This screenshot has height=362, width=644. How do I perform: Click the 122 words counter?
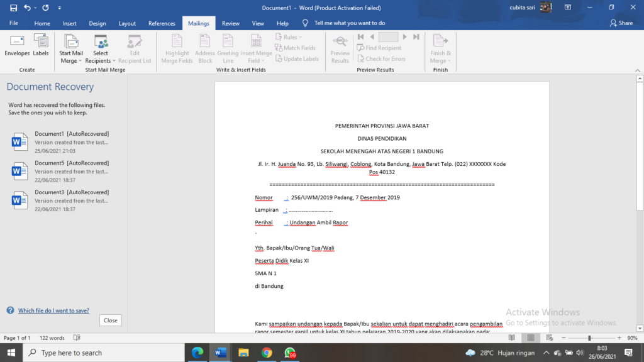coord(52,337)
